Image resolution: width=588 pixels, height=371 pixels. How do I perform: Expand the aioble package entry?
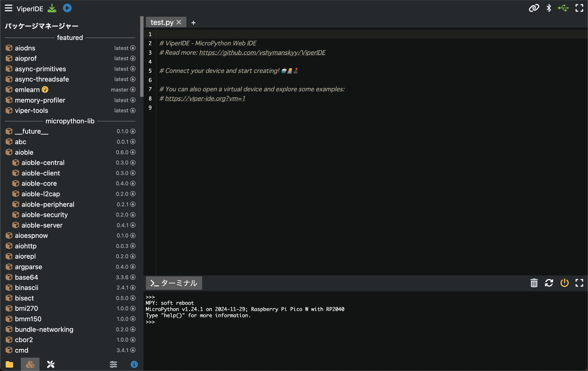point(24,152)
